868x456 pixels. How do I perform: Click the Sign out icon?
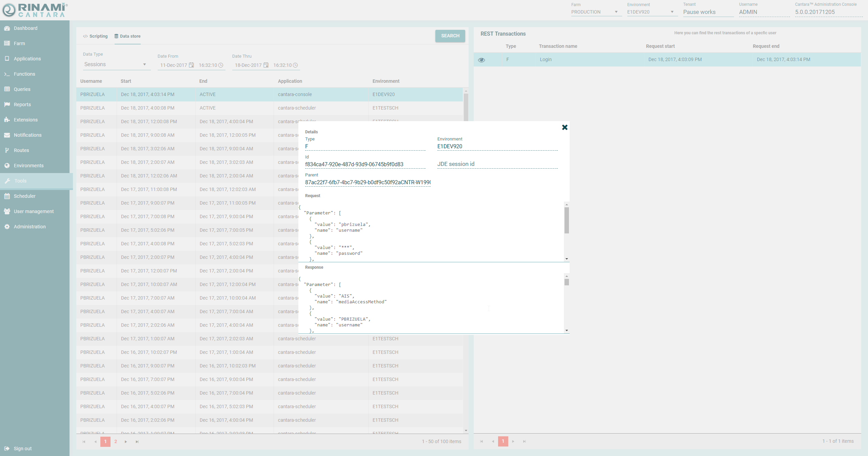click(7, 449)
